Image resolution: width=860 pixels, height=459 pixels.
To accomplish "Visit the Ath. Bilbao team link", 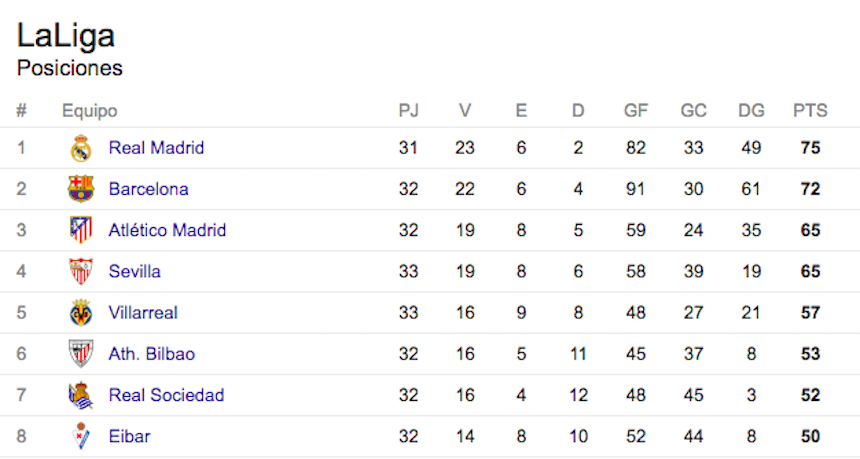I will (x=151, y=354).
